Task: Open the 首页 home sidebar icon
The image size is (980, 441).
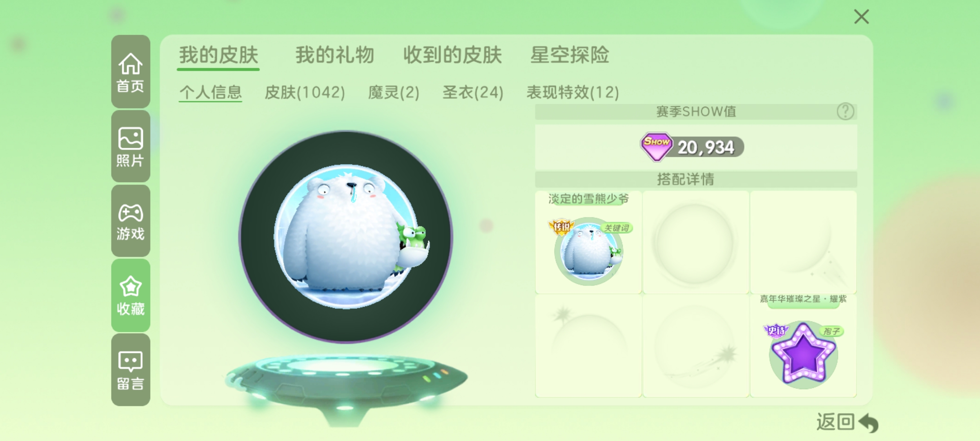Action: pos(131,72)
